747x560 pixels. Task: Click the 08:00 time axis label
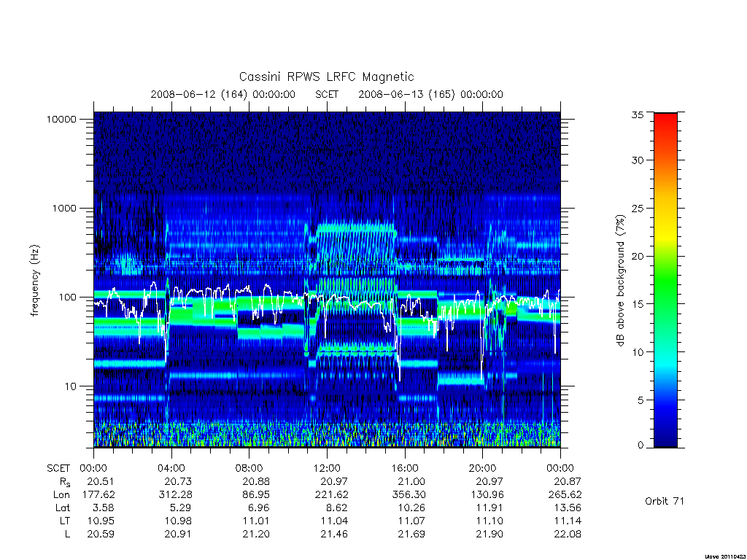[249, 468]
